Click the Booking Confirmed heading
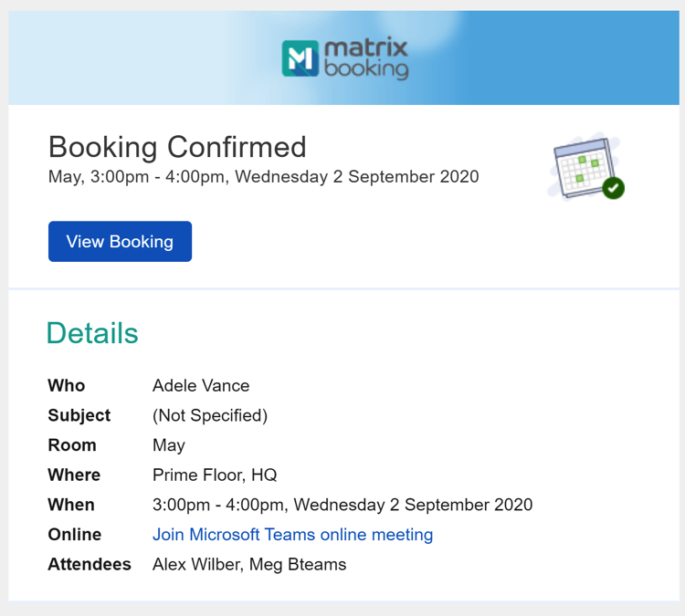Screen dimensions: 685x616 coord(177,147)
